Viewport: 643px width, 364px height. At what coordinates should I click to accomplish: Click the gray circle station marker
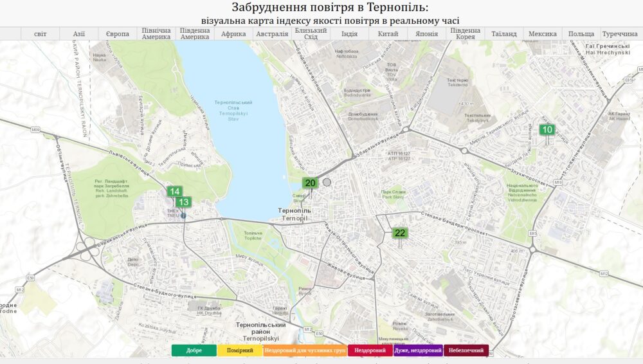(x=327, y=182)
